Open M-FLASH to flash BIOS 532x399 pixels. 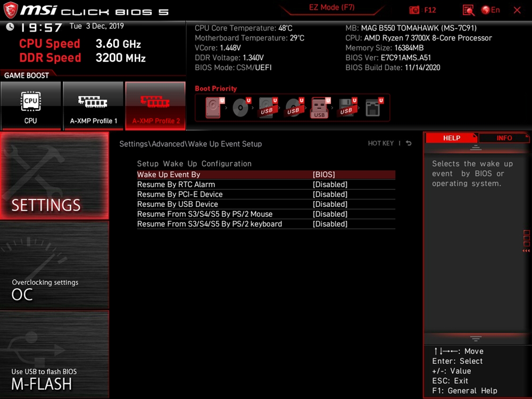coord(54,354)
